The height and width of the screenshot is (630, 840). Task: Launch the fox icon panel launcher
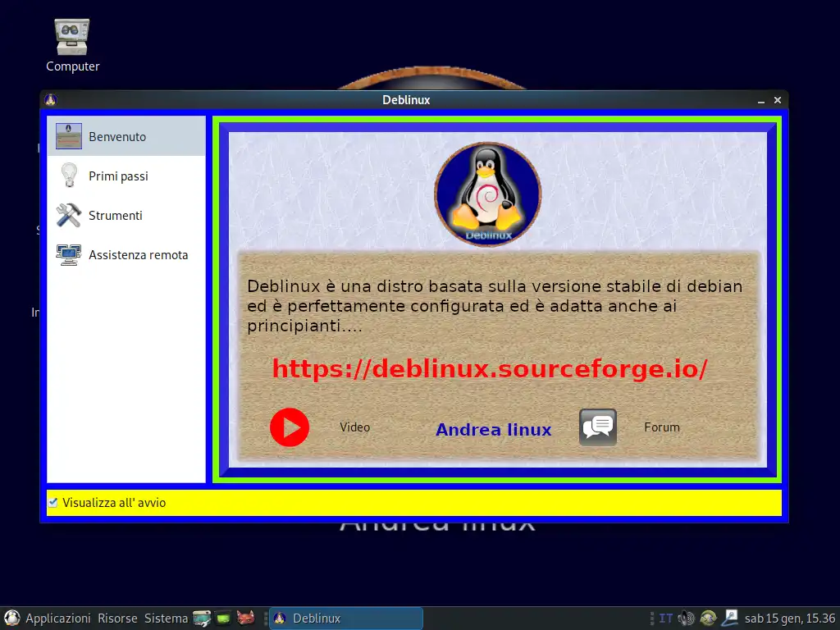pos(245,619)
